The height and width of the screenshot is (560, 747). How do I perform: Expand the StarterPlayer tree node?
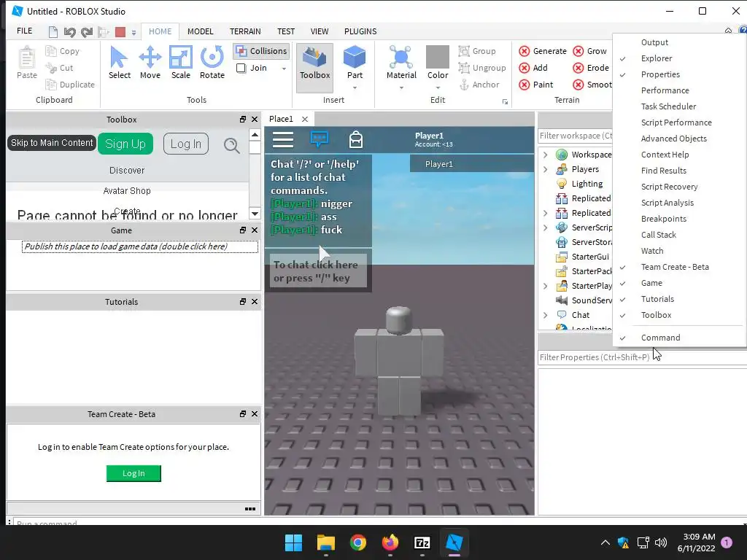tap(546, 286)
